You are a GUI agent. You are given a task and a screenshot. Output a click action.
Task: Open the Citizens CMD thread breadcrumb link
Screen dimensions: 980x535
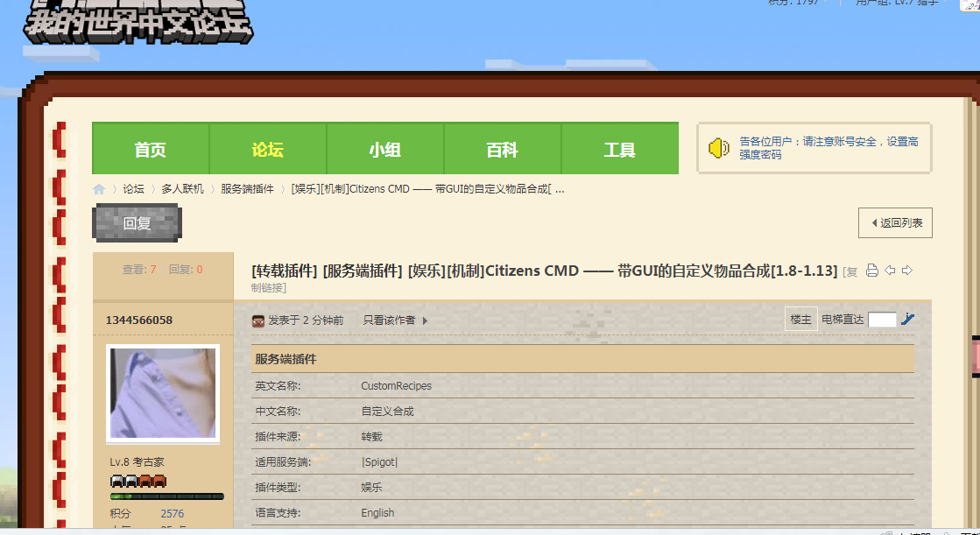pyautogui.click(x=427, y=189)
